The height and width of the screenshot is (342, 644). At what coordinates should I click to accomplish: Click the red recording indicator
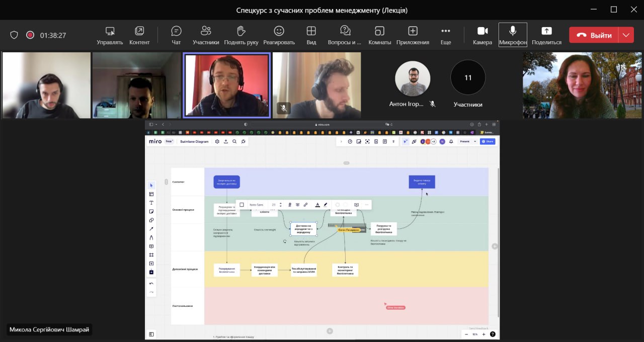tap(30, 35)
